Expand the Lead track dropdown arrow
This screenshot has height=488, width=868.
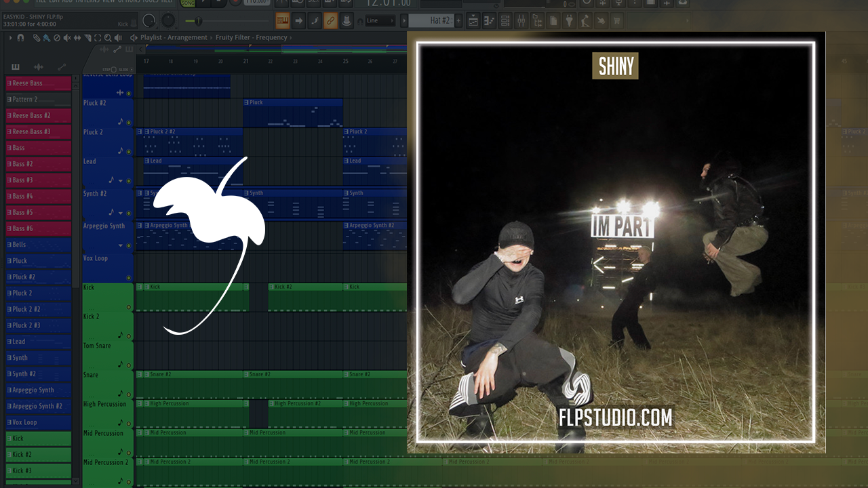point(121,181)
